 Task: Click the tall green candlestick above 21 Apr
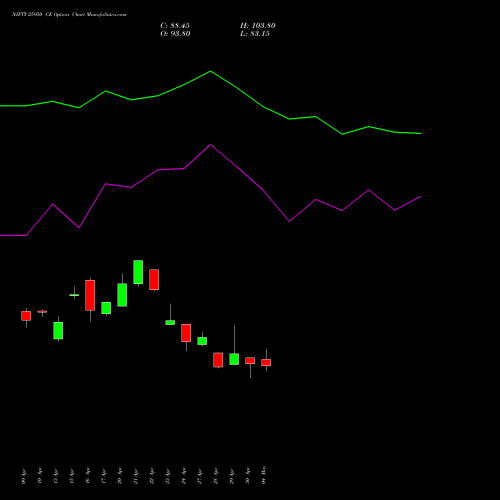138,272
